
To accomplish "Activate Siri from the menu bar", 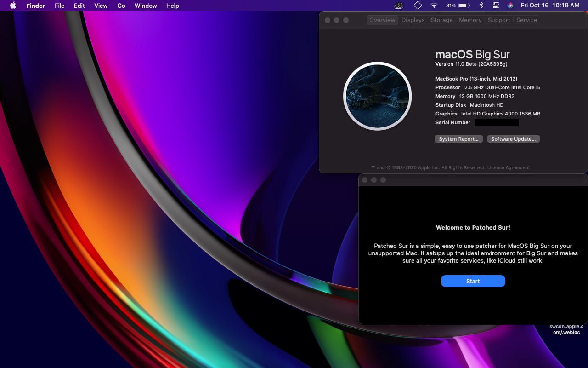I will click(x=510, y=6).
